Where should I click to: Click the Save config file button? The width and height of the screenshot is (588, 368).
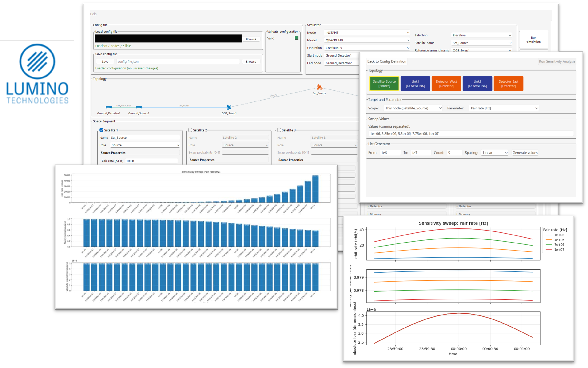105,62
